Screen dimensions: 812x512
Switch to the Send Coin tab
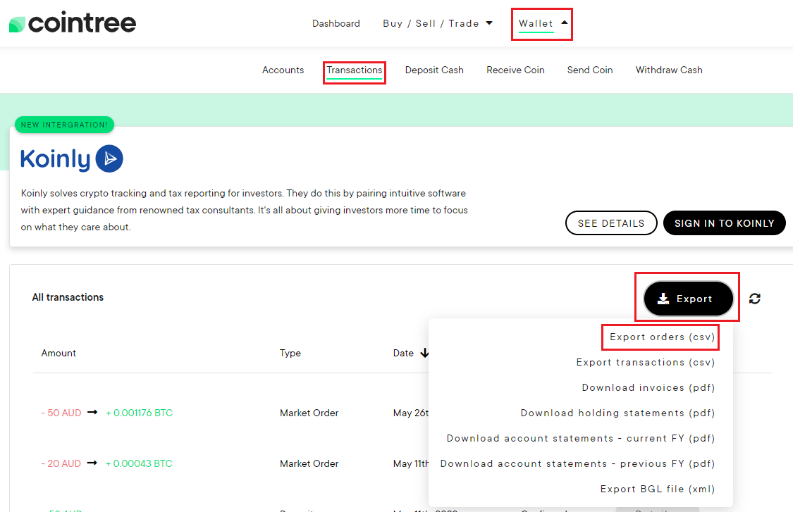click(590, 70)
